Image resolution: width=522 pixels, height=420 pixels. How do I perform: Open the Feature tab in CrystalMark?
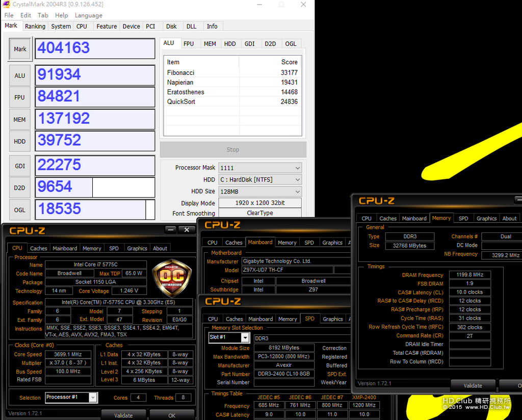[x=107, y=27]
